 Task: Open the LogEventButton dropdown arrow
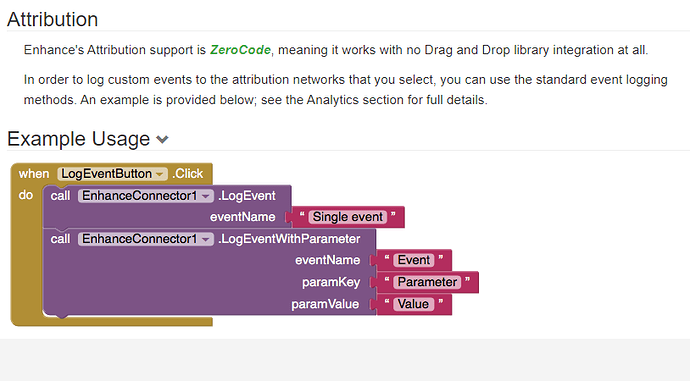point(160,174)
